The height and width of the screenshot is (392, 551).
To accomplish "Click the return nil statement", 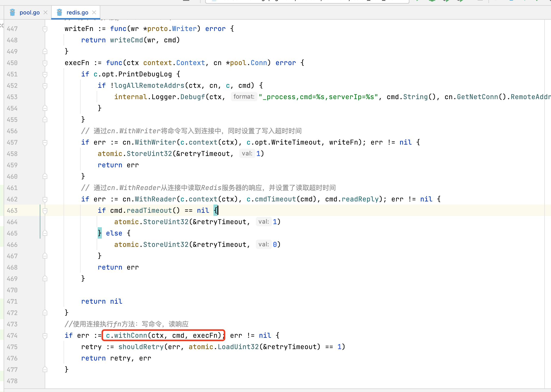I will click(102, 301).
